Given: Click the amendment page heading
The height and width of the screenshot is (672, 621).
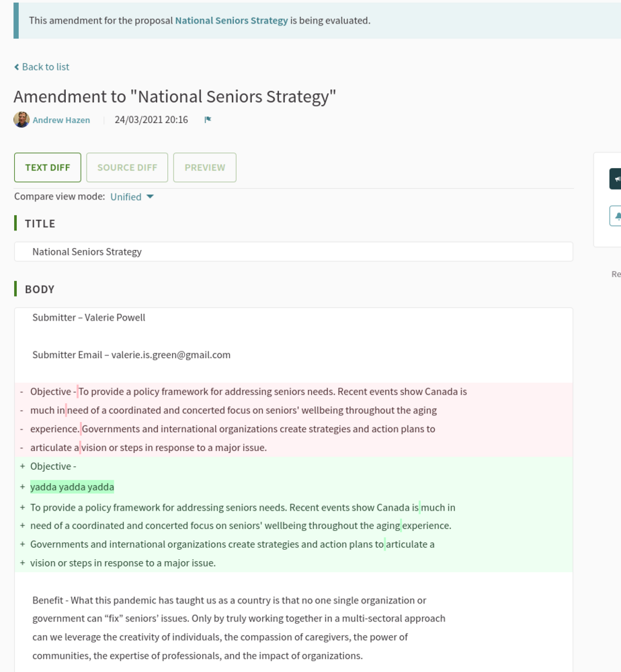Looking at the screenshot, I should 175,97.
